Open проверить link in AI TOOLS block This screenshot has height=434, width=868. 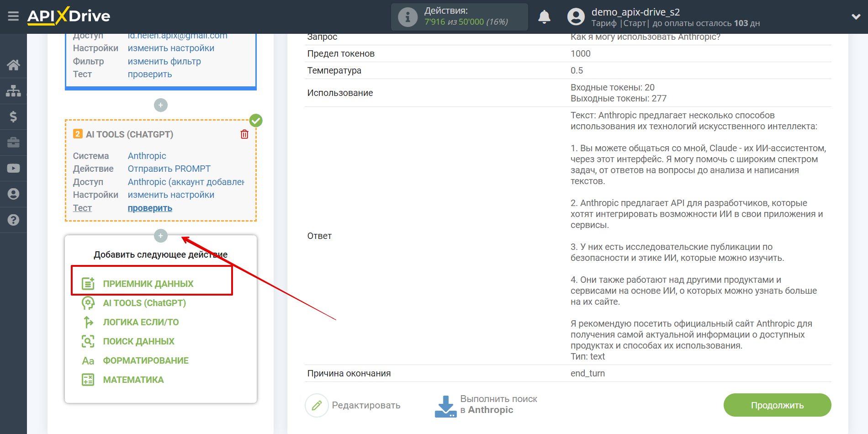coord(150,208)
